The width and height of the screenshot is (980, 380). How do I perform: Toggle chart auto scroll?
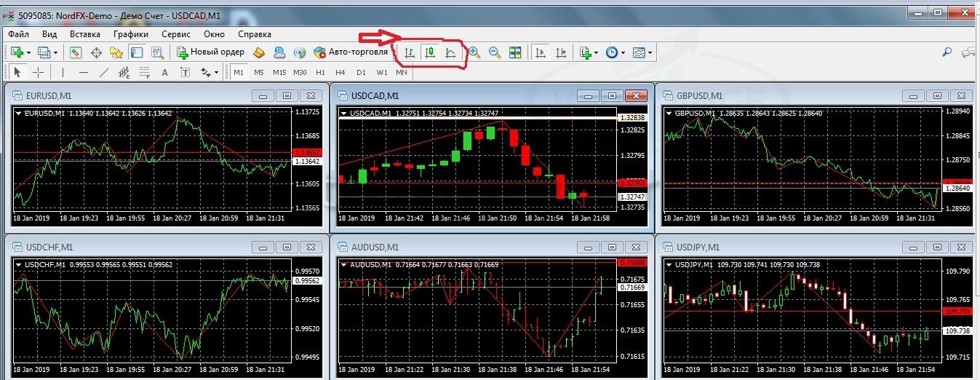coord(541,52)
